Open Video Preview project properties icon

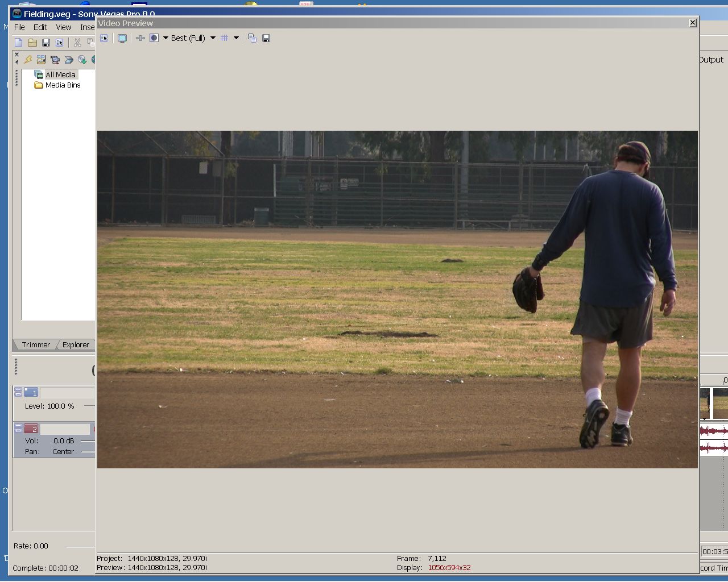point(104,38)
